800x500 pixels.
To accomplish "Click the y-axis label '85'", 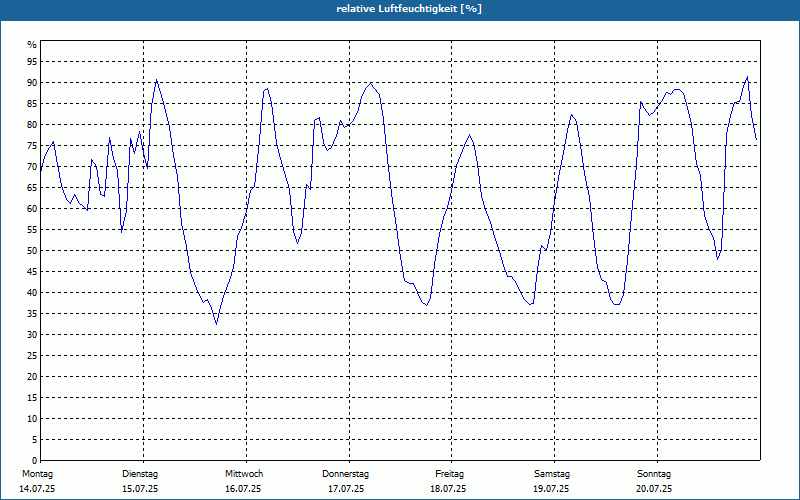I will pyautogui.click(x=32, y=104).
